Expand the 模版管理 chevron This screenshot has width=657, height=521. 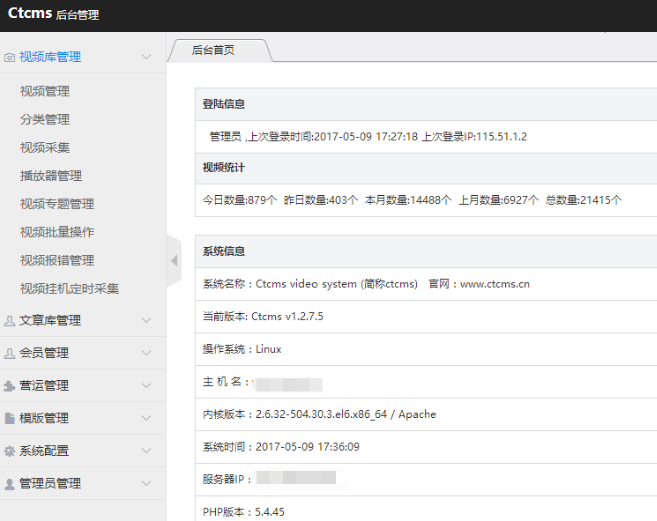tap(146, 418)
